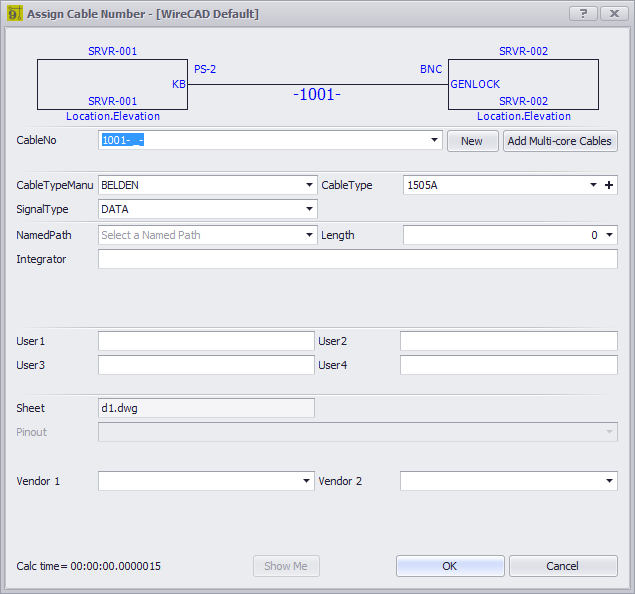
Task: Click the User2 input field
Action: (x=509, y=341)
